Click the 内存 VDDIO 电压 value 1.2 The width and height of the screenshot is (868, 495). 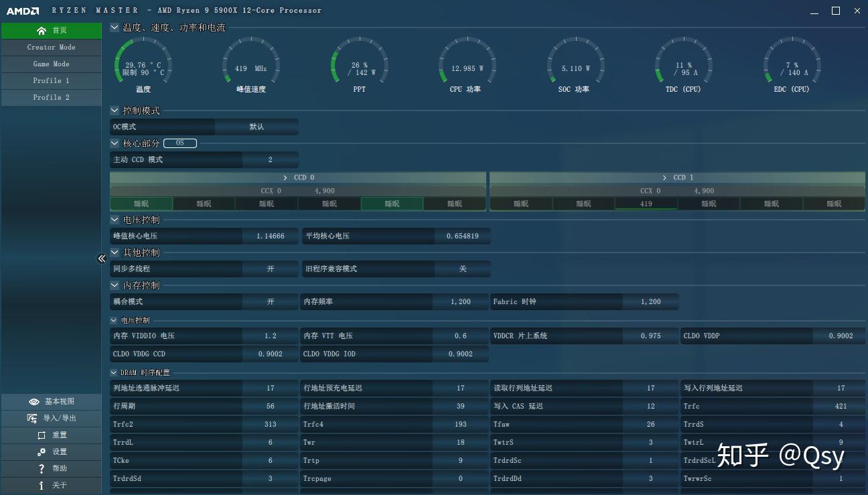coord(271,336)
